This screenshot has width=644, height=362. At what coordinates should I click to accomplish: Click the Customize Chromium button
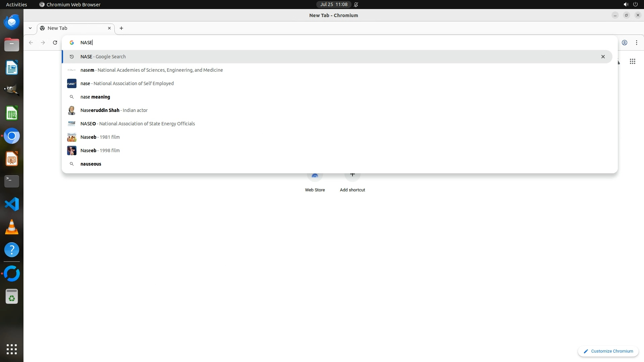(x=608, y=351)
